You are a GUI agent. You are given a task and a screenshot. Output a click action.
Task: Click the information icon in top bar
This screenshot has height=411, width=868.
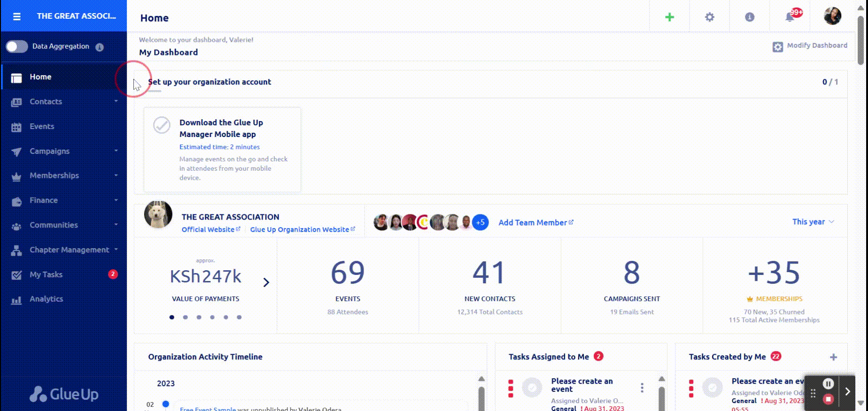(750, 17)
